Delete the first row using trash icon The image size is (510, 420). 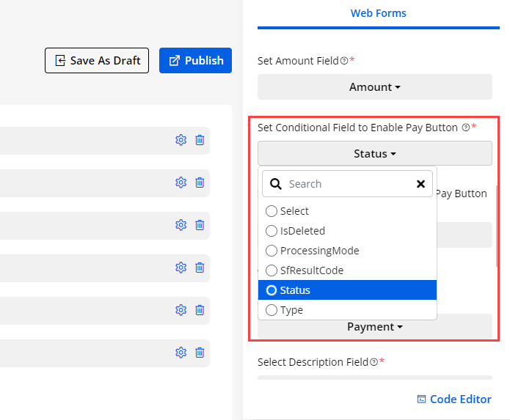[200, 140]
